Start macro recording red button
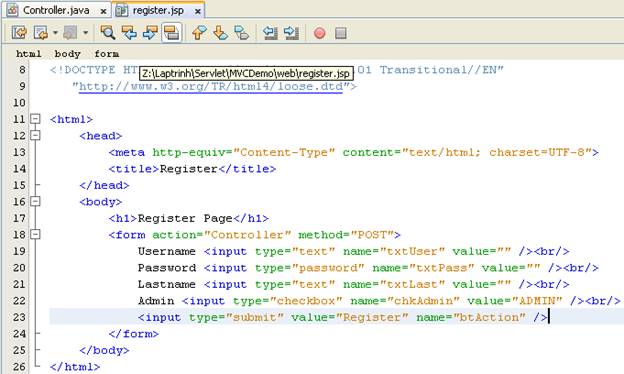 click(x=320, y=33)
